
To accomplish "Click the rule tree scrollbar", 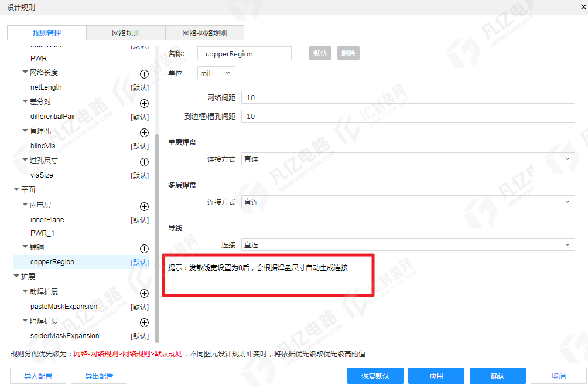I will [157, 238].
